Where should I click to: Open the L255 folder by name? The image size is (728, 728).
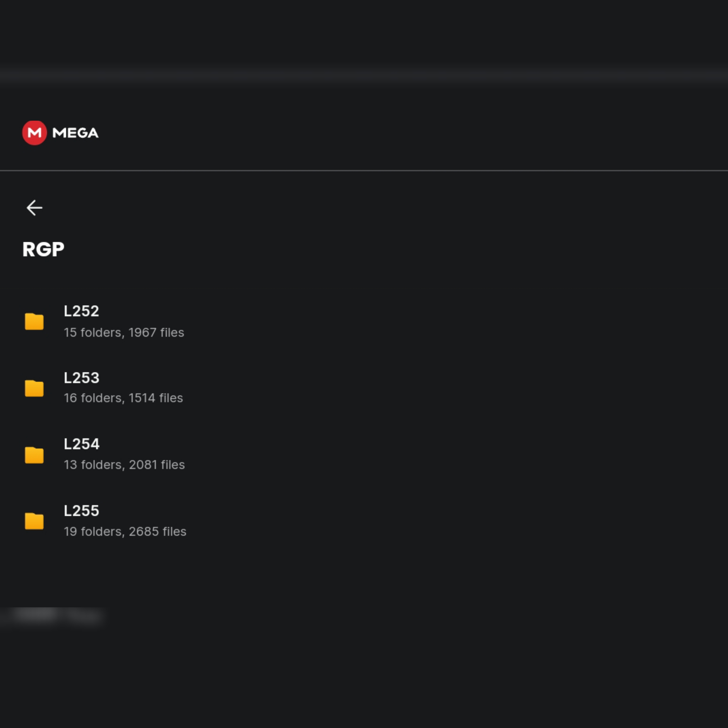click(x=81, y=511)
